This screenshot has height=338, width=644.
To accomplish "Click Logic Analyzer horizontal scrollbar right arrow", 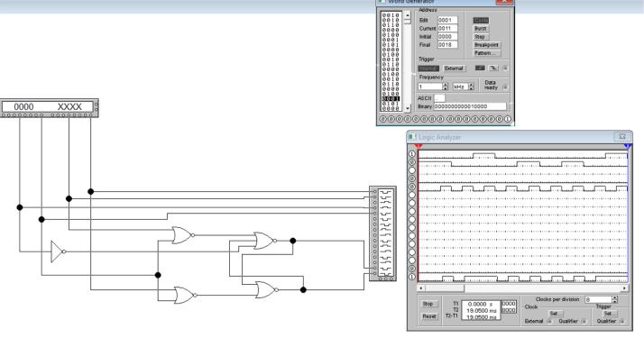I will coord(625,288).
